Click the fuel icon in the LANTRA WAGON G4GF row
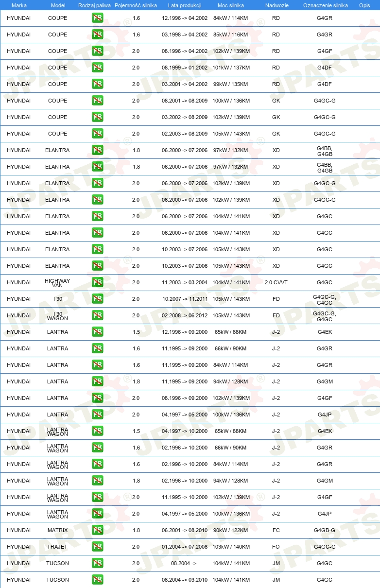380x588 pixels. (x=97, y=497)
